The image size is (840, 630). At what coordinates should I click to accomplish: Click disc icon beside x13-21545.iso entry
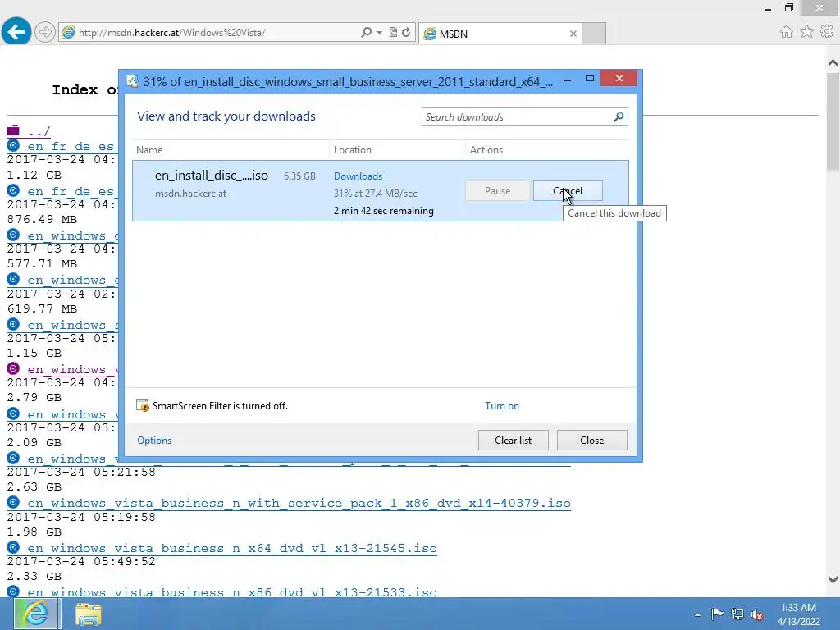pyautogui.click(x=13, y=547)
